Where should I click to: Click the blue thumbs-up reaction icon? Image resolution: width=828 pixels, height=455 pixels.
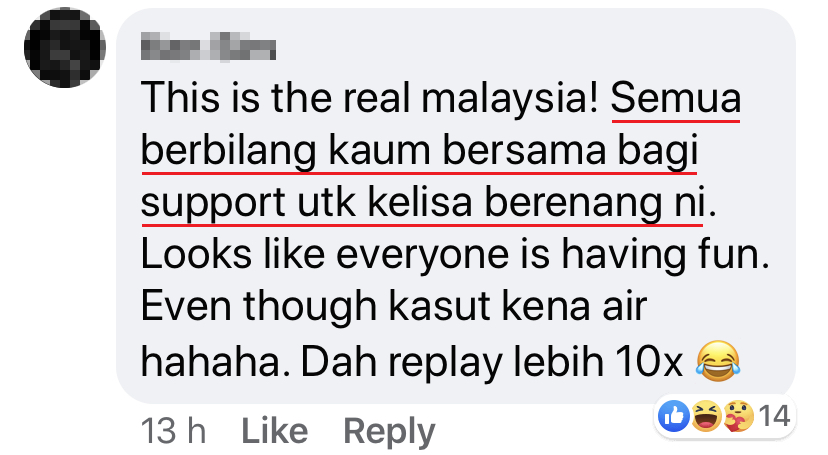point(674,416)
